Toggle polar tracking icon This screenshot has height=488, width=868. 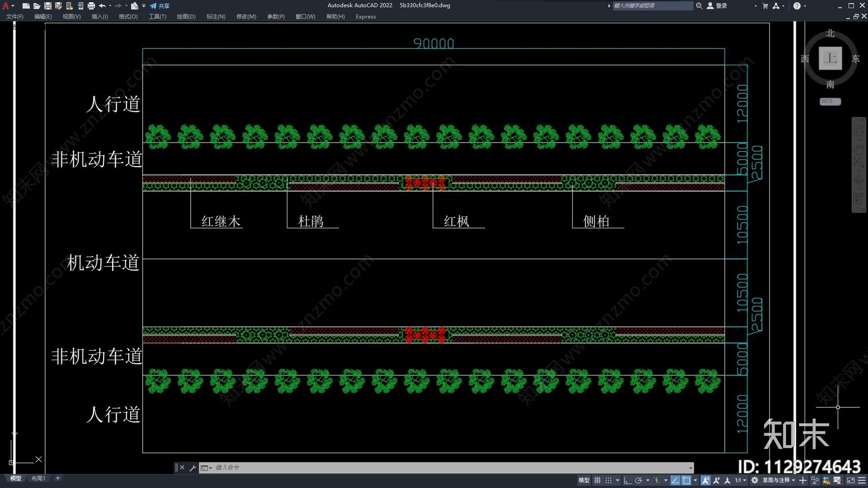coord(639,480)
